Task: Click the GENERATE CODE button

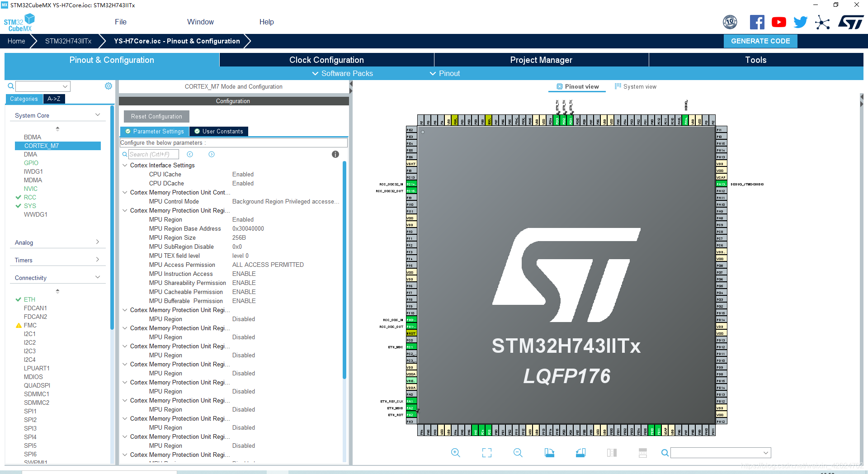Action: (760, 41)
